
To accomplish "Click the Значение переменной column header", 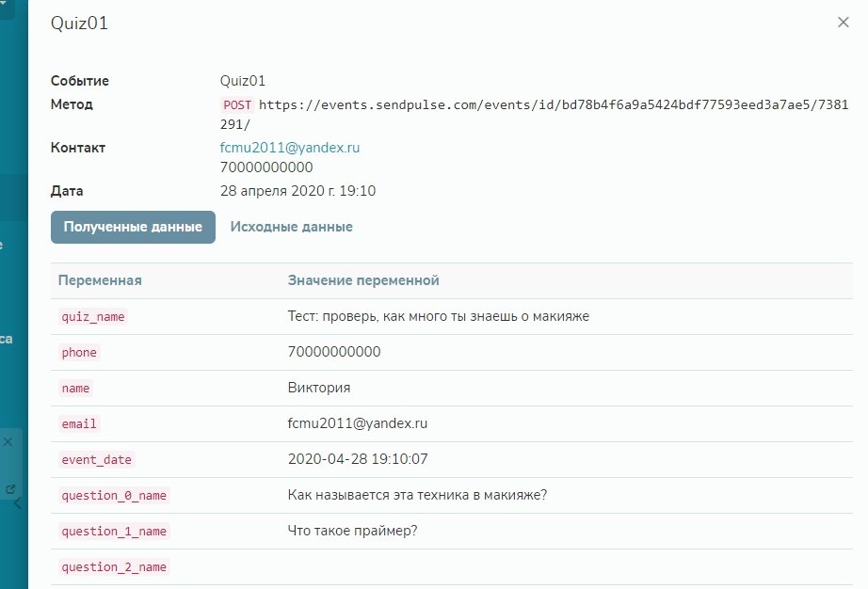I will (x=362, y=280).
